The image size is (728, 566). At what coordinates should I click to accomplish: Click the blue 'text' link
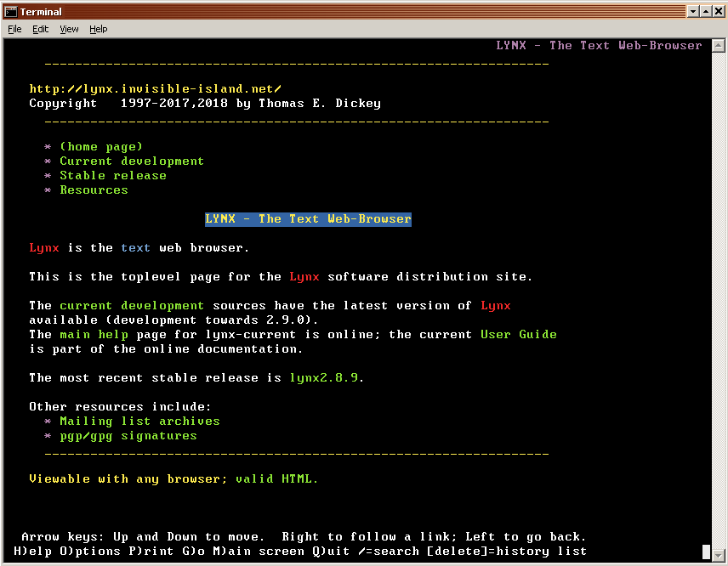click(135, 248)
